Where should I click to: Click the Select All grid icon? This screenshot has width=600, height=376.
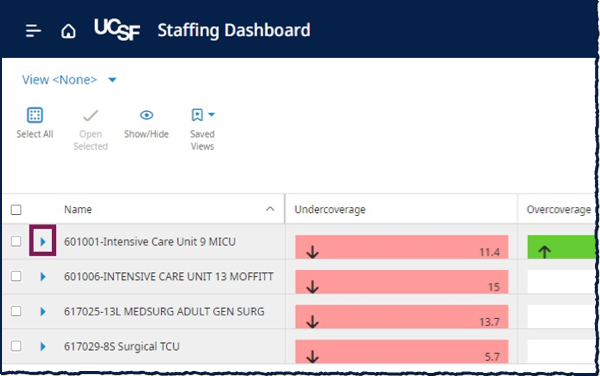pos(35,115)
